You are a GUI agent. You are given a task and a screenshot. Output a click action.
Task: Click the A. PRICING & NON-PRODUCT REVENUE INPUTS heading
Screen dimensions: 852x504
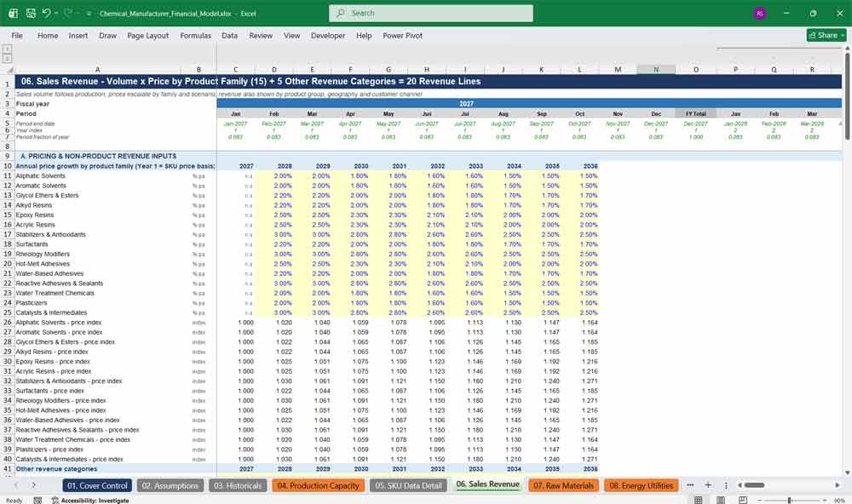tap(98, 156)
